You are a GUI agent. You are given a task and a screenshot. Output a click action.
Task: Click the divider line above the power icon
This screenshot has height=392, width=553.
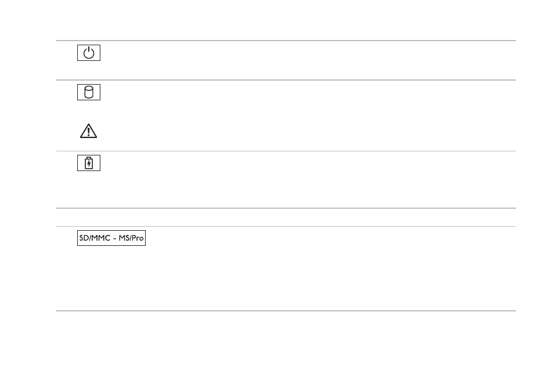click(286, 41)
